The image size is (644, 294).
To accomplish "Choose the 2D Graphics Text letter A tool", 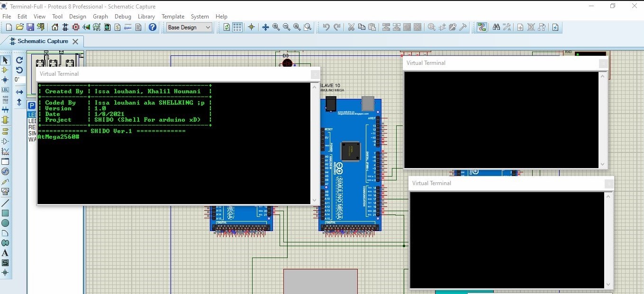I will (5, 253).
